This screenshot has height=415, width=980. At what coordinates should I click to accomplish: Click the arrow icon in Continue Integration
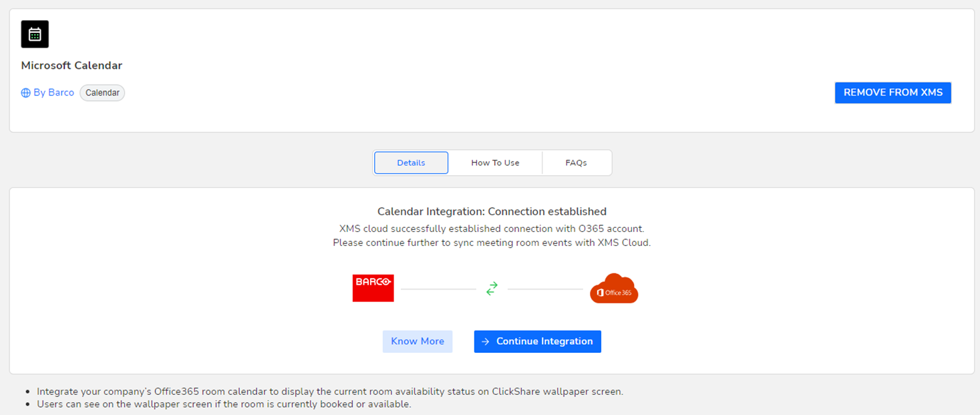coord(486,341)
